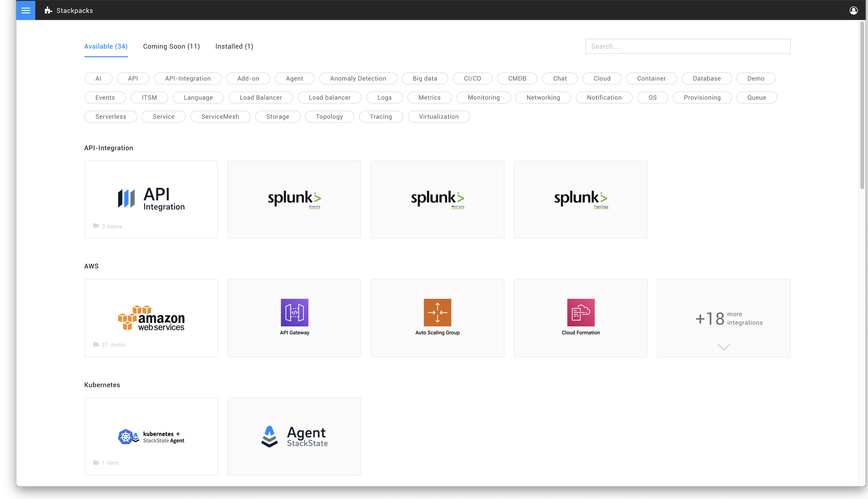The image size is (868, 499).
Task: Choose the Language category chip
Action: (198, 98)
